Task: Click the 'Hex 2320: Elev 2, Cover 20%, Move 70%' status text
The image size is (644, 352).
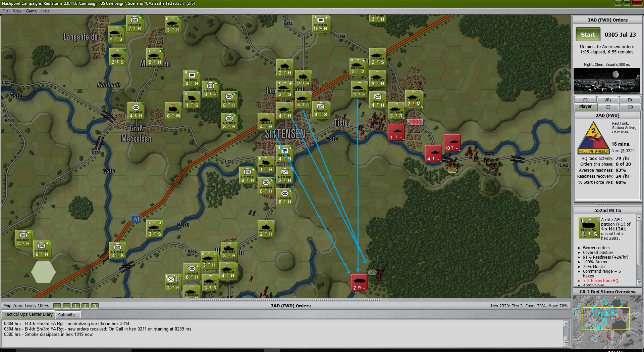Action: pos(529,306)
